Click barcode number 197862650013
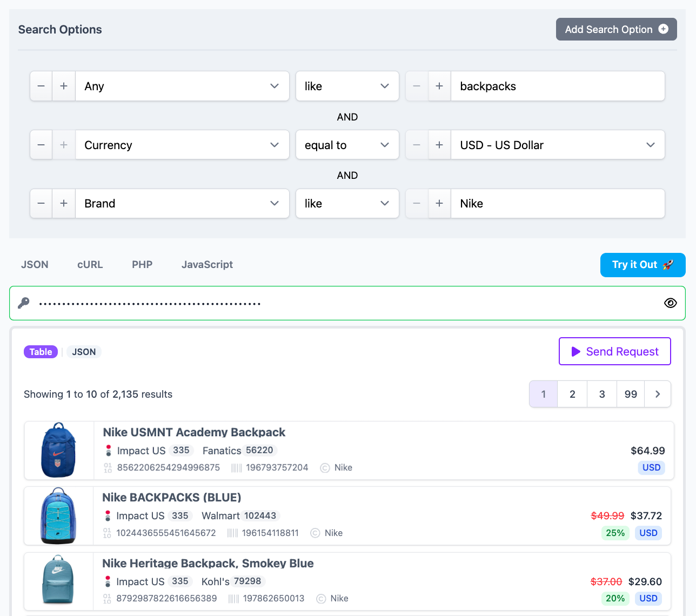 click(273, 598)
